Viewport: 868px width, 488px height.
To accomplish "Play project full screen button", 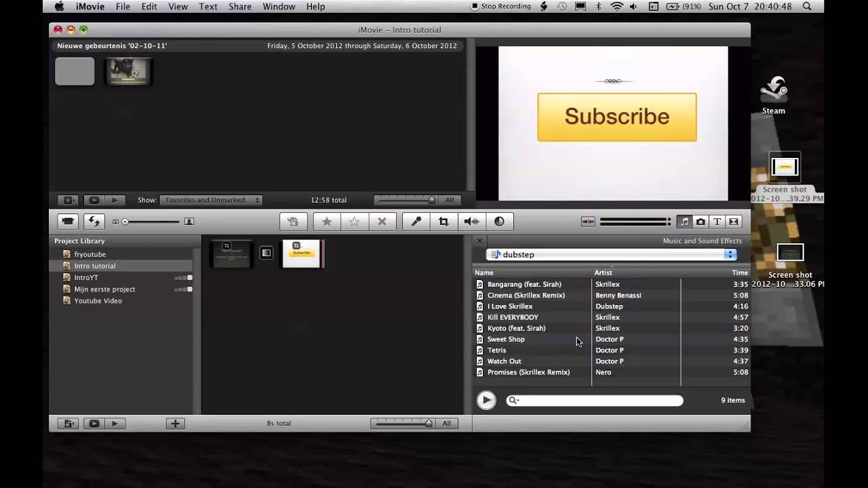I will click(94, 424).
